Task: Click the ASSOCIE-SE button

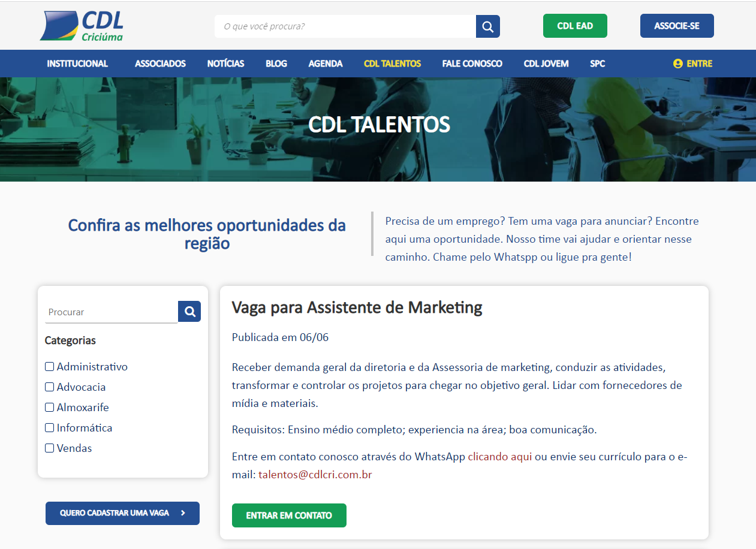Action: point(677,26)
